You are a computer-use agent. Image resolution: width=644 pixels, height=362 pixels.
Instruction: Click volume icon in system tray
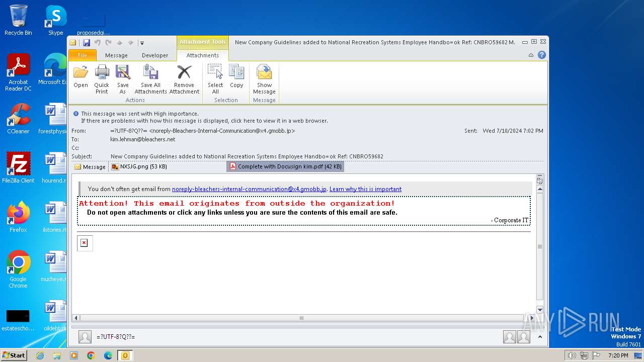[x=572, y=355]
